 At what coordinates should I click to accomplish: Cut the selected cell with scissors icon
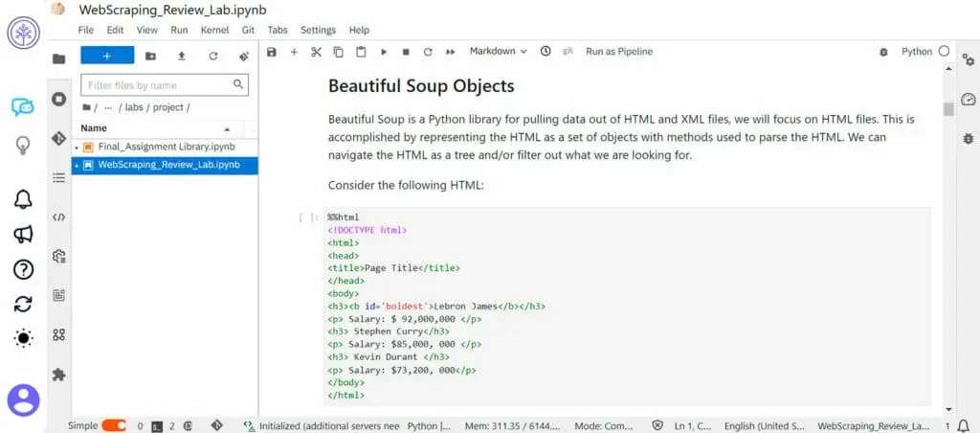316,52
